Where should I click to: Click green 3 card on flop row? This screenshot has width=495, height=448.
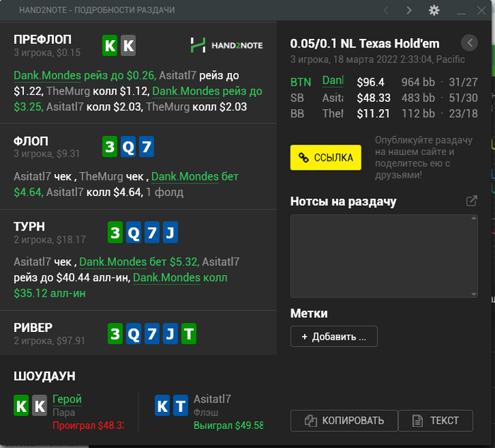click(x=110, y=147)
